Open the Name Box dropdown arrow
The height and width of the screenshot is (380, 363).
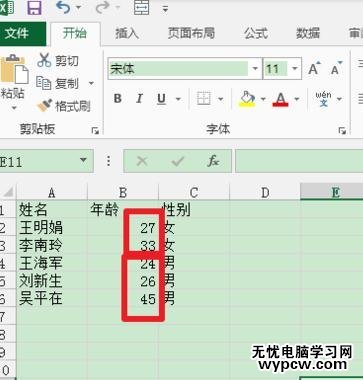(x=83, y=160)
